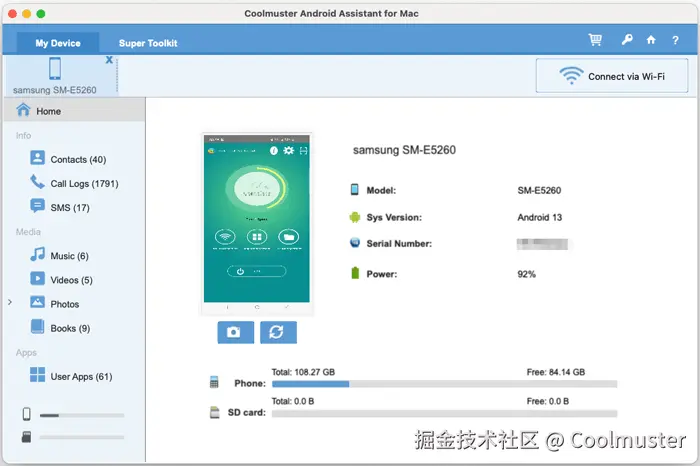Open SMS (17) messages
Viewport: 700px width, 466px height.
tap(70, 208)
